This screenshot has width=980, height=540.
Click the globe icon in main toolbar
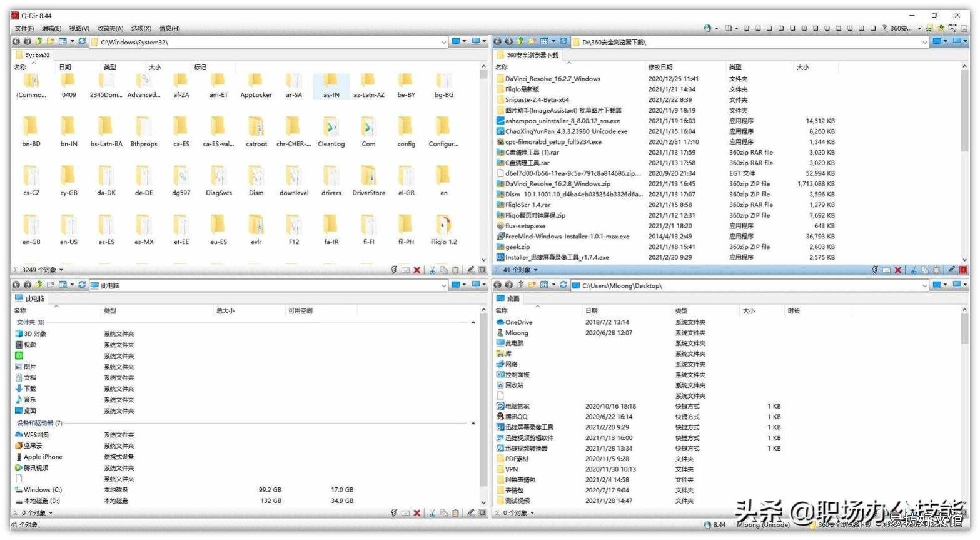(x=707, y=28)
